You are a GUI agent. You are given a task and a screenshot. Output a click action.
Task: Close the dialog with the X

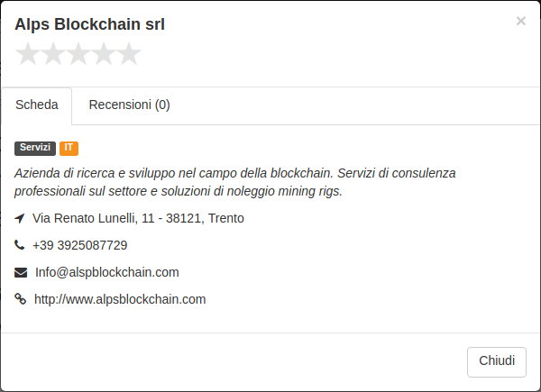pos(520,21)
